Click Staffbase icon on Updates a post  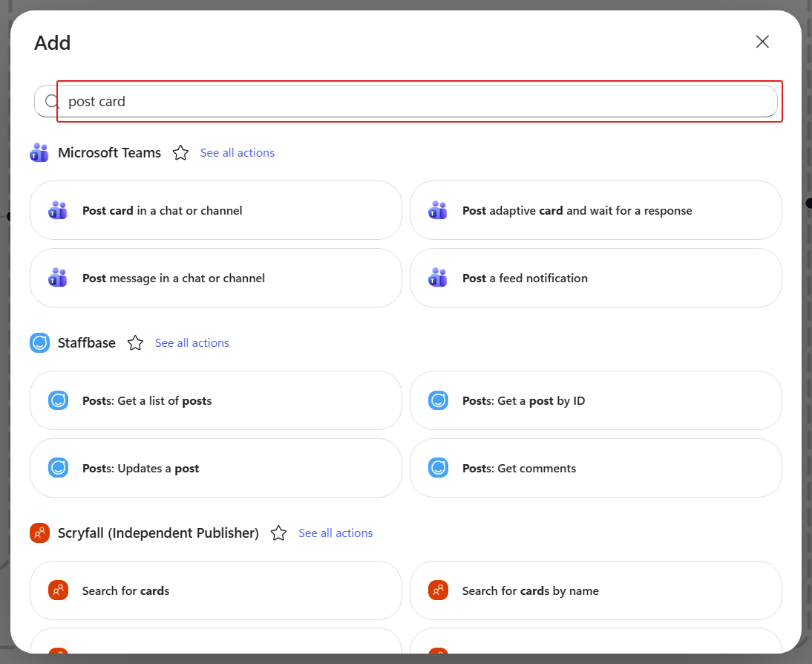tap(58, 468)
